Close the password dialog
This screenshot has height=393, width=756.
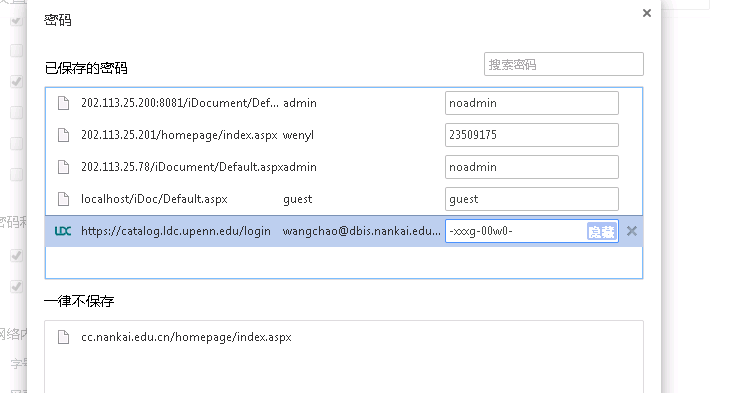pos(647,13)
